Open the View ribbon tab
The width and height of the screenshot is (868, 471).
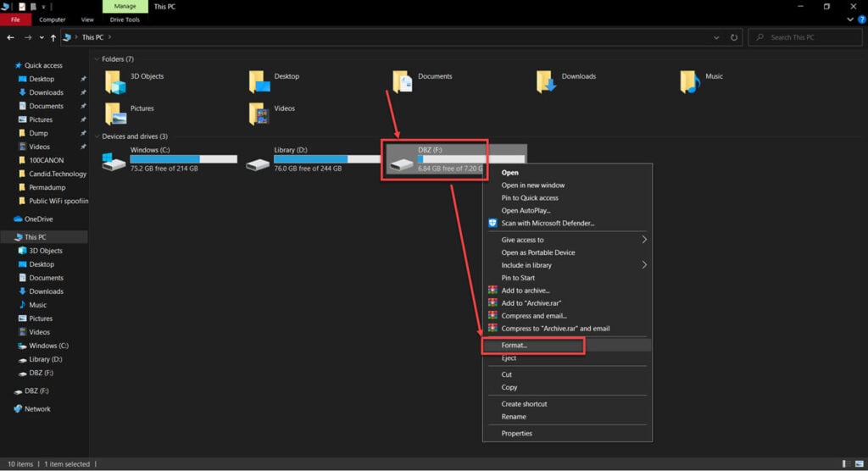point(87,19)
